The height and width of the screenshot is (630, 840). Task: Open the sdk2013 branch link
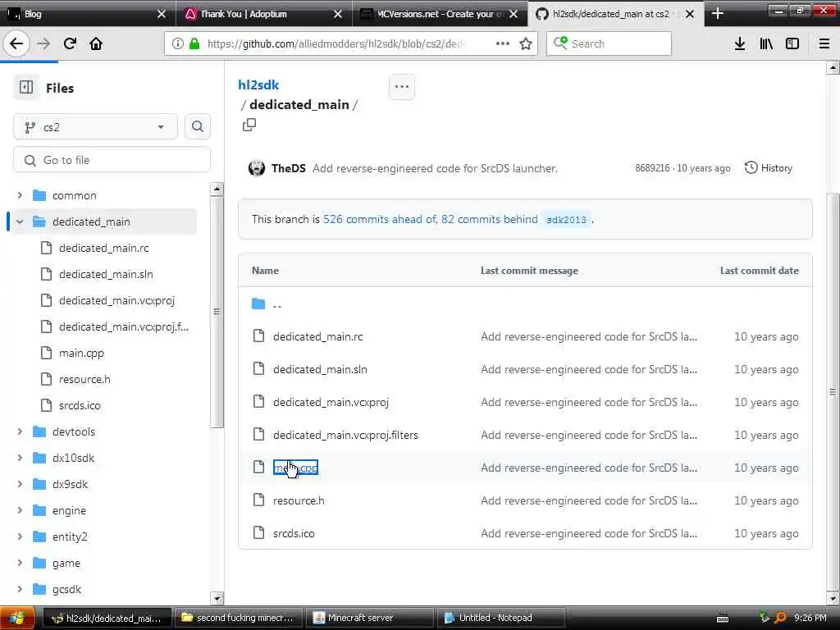tap(566, 220)
